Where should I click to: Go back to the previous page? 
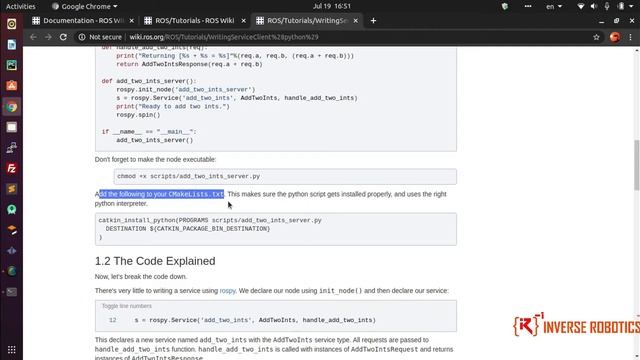[x=33, y=37]
